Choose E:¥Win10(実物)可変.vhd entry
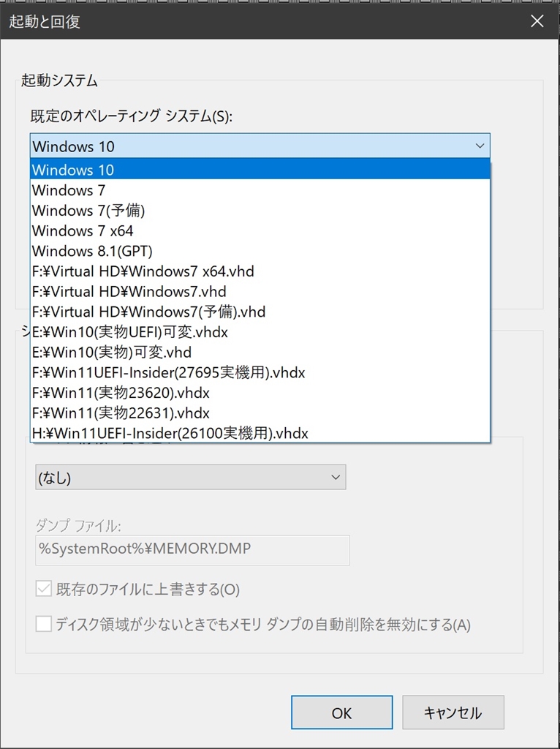 click(260, 353)
